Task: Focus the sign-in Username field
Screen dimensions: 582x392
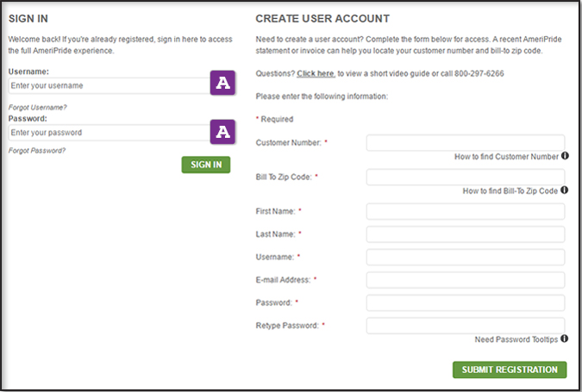Action: click(108, 86)
